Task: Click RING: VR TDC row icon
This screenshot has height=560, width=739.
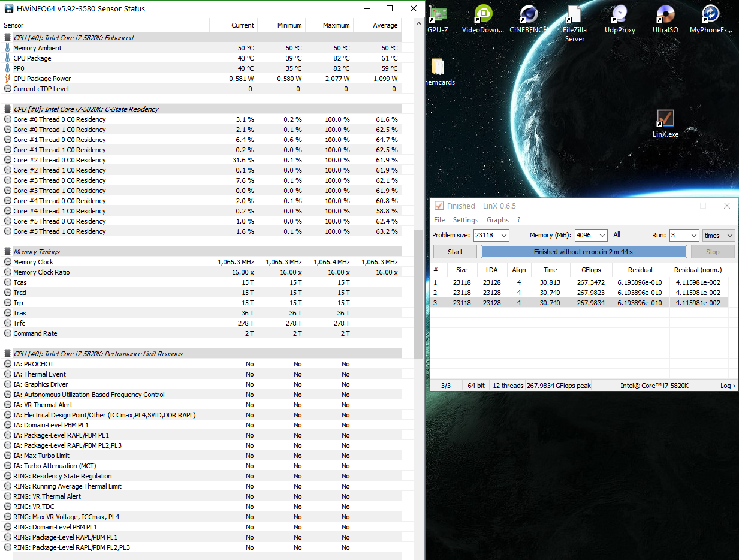Action: tap(8, 507)
